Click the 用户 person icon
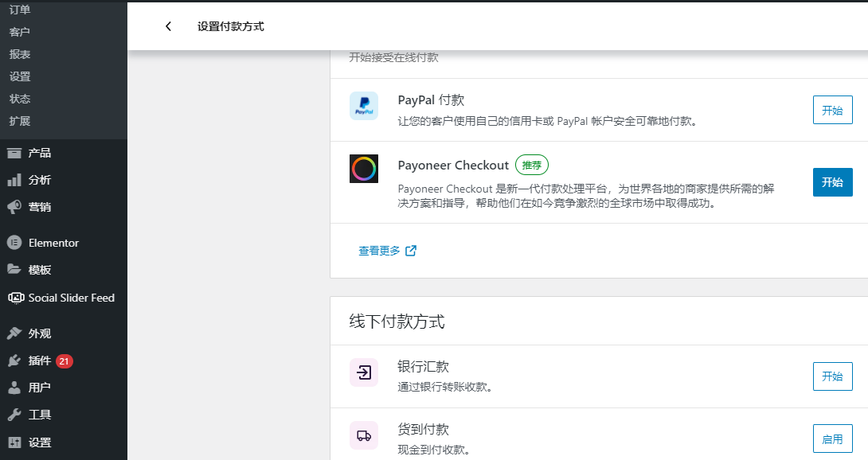 14,388
